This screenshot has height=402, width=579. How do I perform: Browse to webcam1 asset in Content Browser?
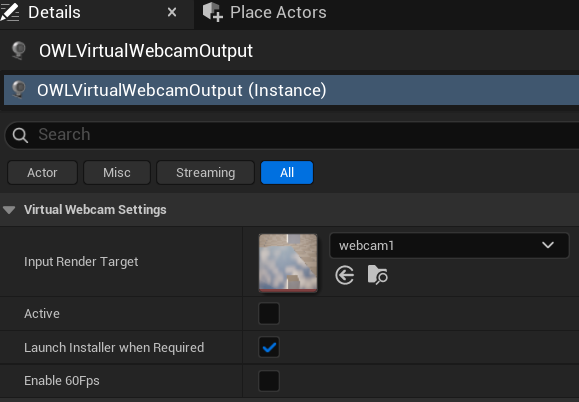pyautogui.click(x=377, y=275)
